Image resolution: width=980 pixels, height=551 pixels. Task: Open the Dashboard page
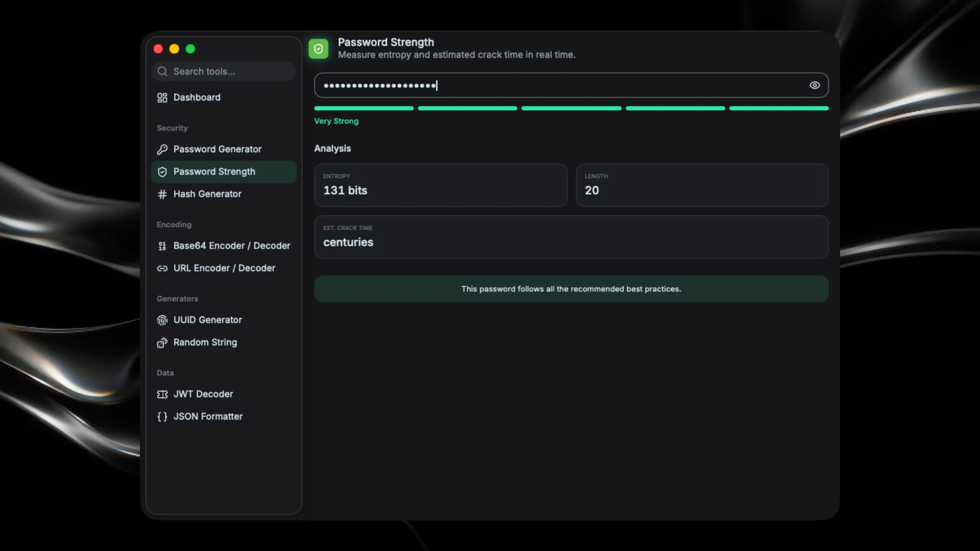coord(224,98)
